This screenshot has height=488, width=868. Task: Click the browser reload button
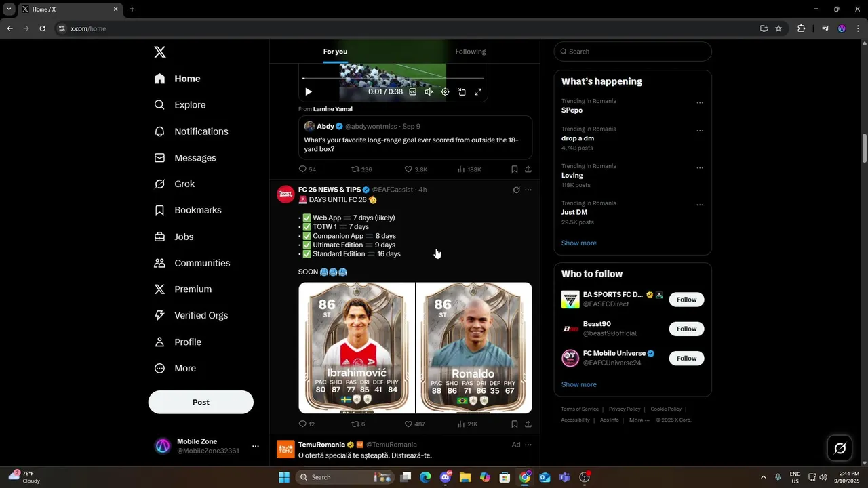click(x=42, y=28)
